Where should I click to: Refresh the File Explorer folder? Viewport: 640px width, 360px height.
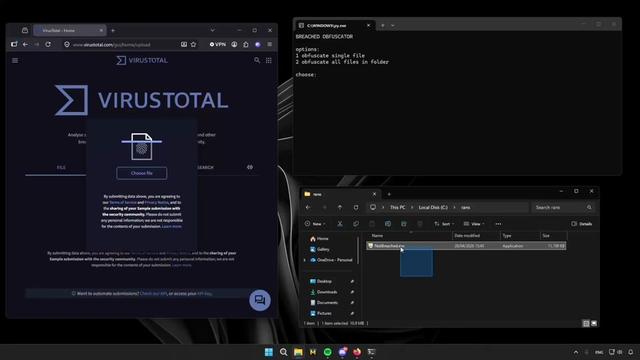click(x=356, y=207)
